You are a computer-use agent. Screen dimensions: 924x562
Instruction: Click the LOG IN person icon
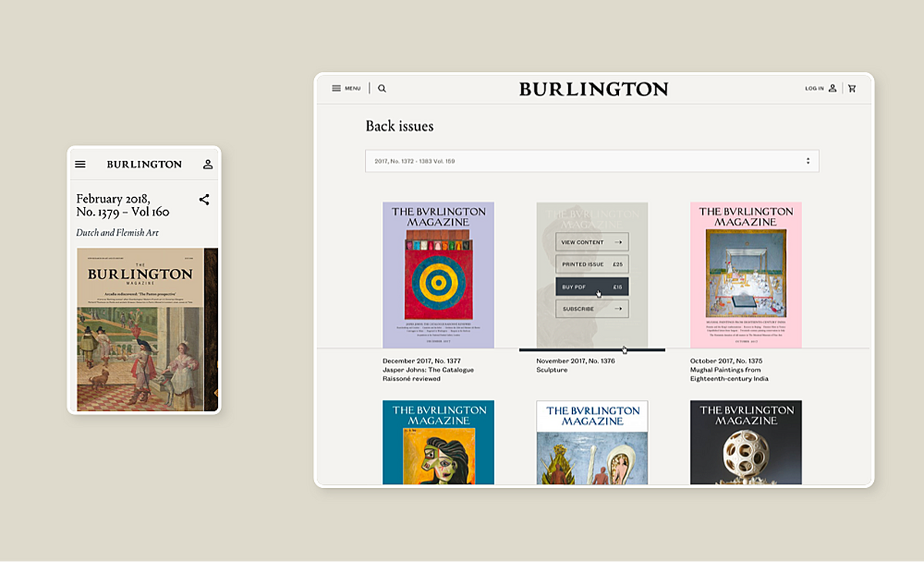(x=832, y=88)
